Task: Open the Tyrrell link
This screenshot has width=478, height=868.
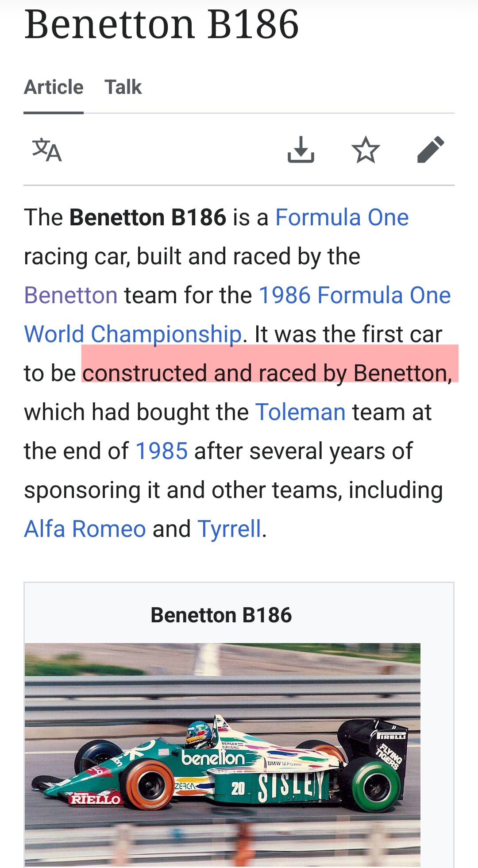Action: 229,529
